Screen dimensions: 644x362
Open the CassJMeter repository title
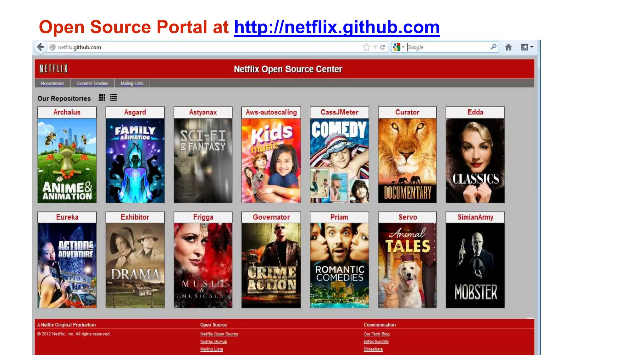[339, 112]
